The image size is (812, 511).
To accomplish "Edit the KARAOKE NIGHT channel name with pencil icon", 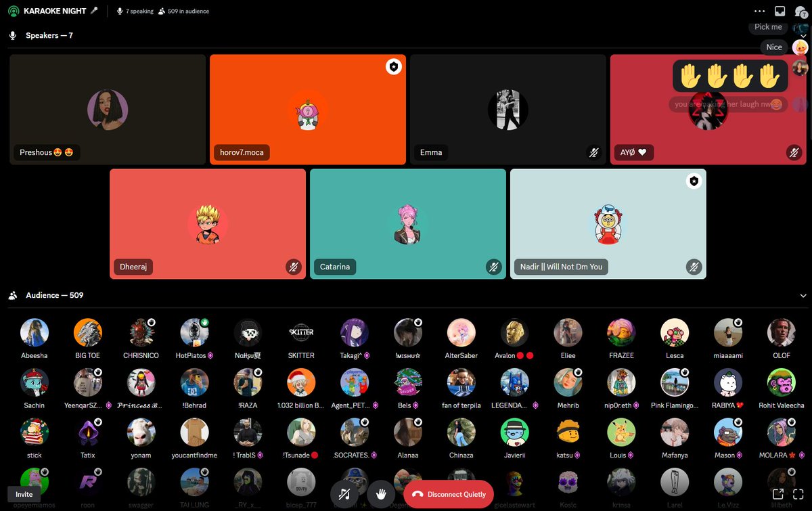I will point(94,10).
